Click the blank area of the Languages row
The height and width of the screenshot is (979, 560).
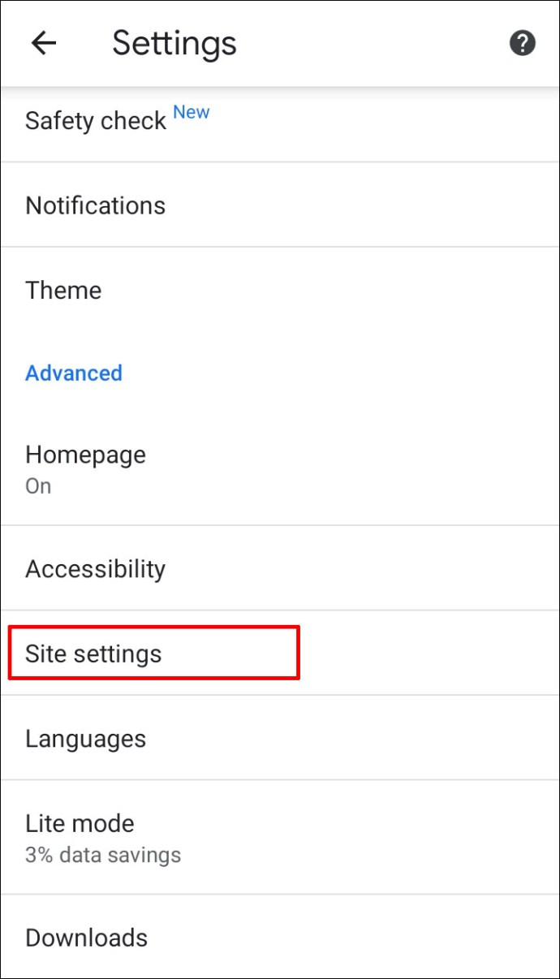point(365,739)
